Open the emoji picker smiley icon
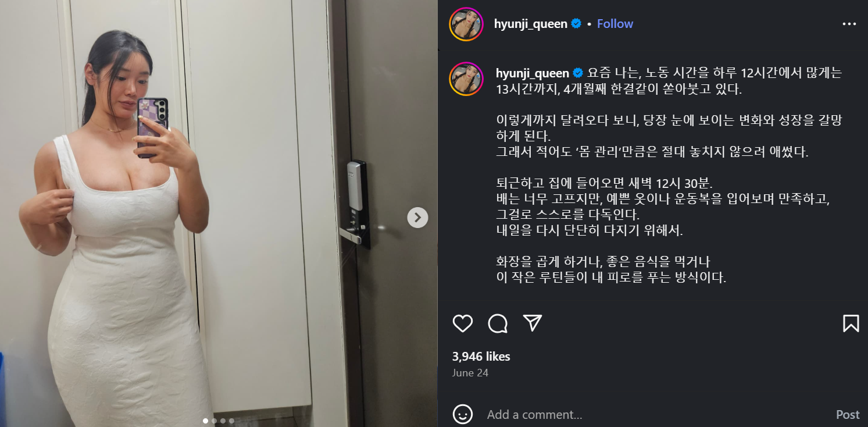 click(x=463, y=414)
